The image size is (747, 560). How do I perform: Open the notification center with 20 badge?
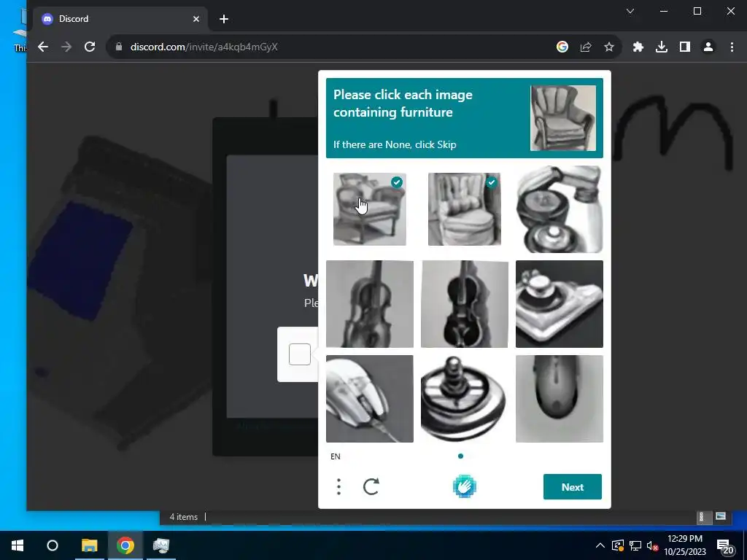point(725,545)
